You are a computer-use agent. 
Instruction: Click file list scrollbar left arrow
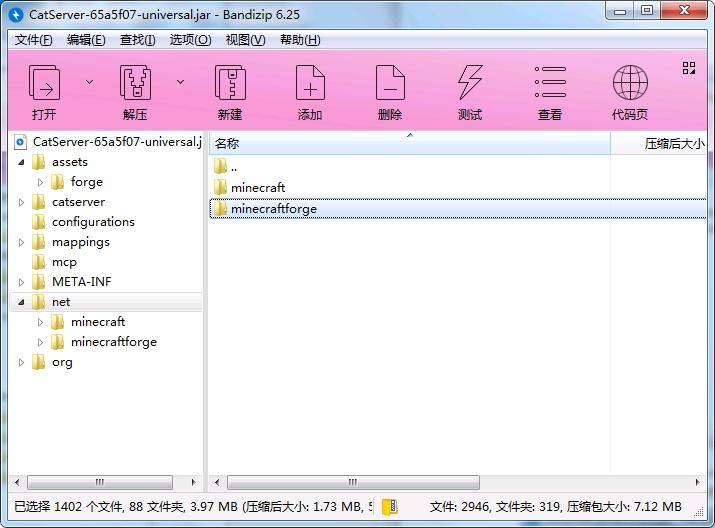(217, 482)
